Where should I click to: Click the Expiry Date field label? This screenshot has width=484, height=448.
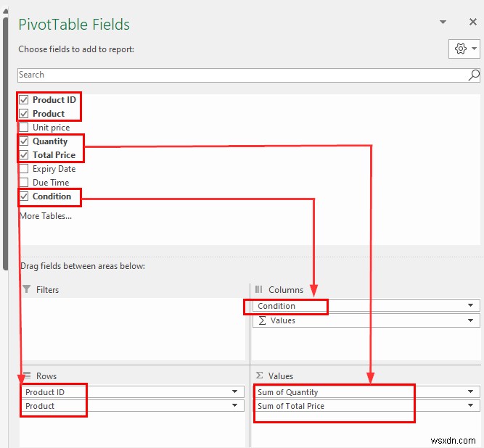54,169
